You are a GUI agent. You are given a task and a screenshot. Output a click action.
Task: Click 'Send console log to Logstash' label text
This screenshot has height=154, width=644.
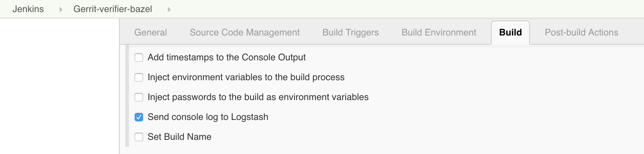point(208,117)
